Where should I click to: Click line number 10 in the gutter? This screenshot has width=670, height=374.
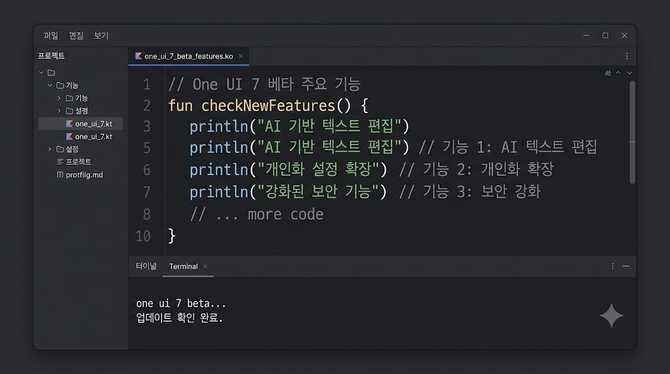click(x=143, y=236)
